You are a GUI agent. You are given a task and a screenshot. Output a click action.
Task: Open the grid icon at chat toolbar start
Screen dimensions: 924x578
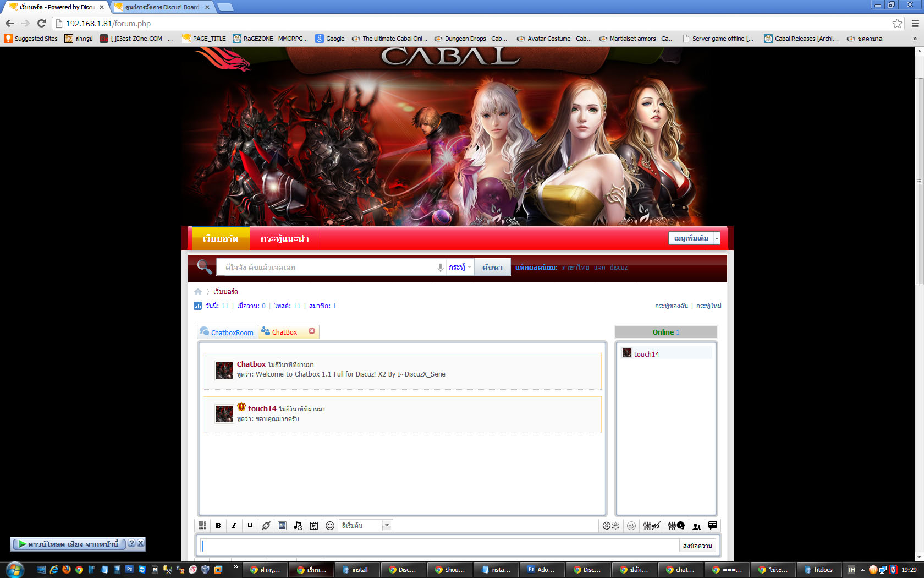click(x=202, y=526)
